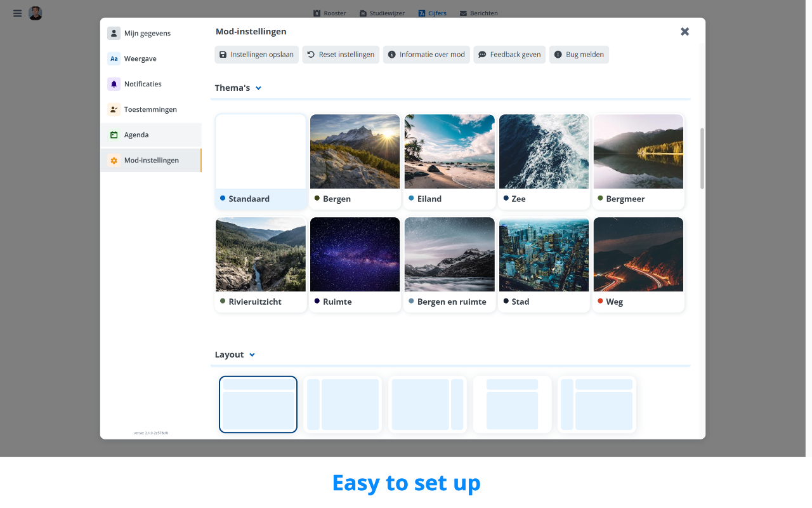Viewport: 812px width, 508px height.
Task: Click Informatie over mod button
Action: 426,55
